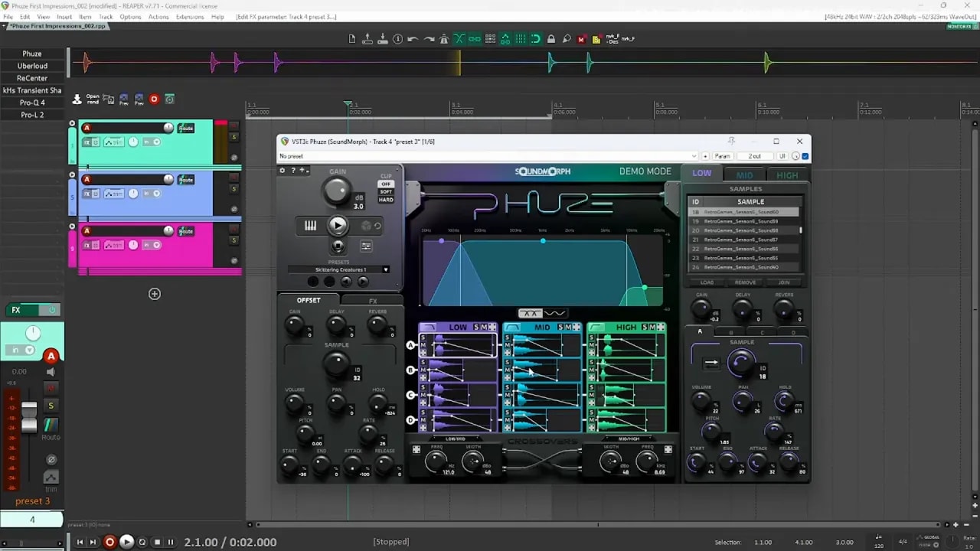980x551 pixels.
Task: Click the project info icon in toolbar
Action: click(x=397, y=39)
